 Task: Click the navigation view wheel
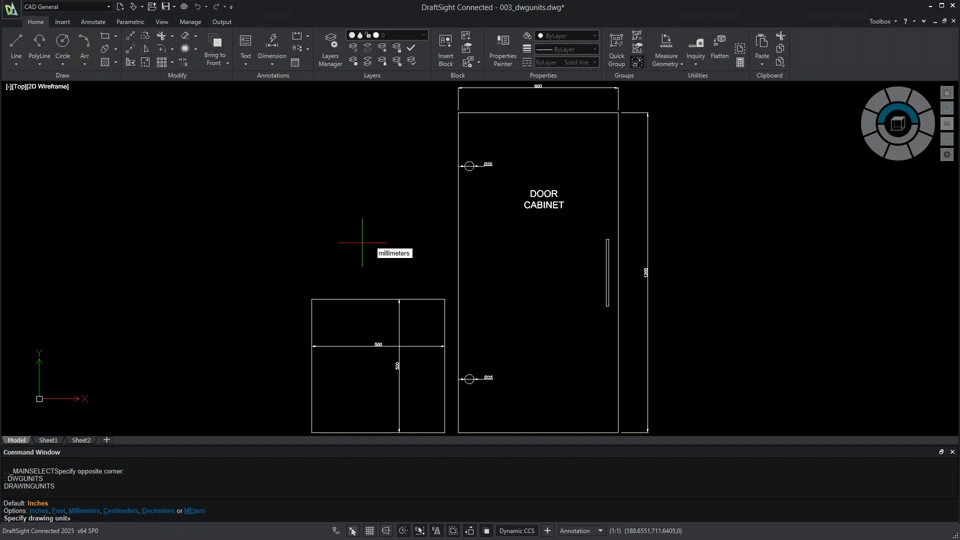point(897,123)
